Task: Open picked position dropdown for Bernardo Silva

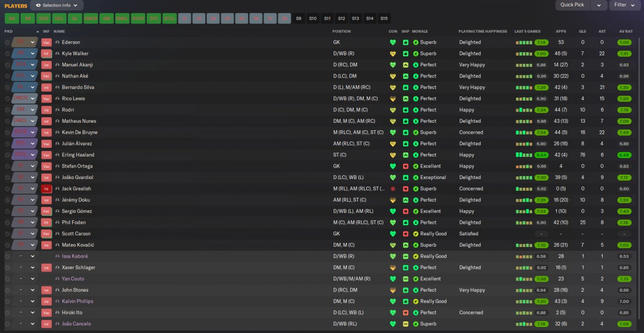Action: (x=33, y=88)
